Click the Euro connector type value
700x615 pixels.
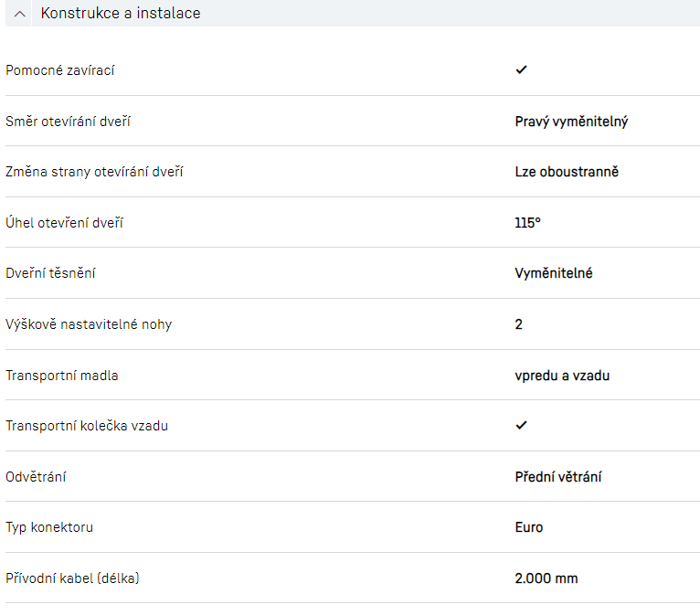[x=529, y=527]
